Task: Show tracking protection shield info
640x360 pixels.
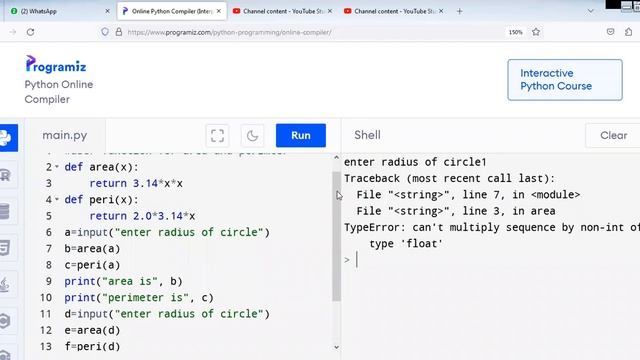Action: (x=105, y=32)
